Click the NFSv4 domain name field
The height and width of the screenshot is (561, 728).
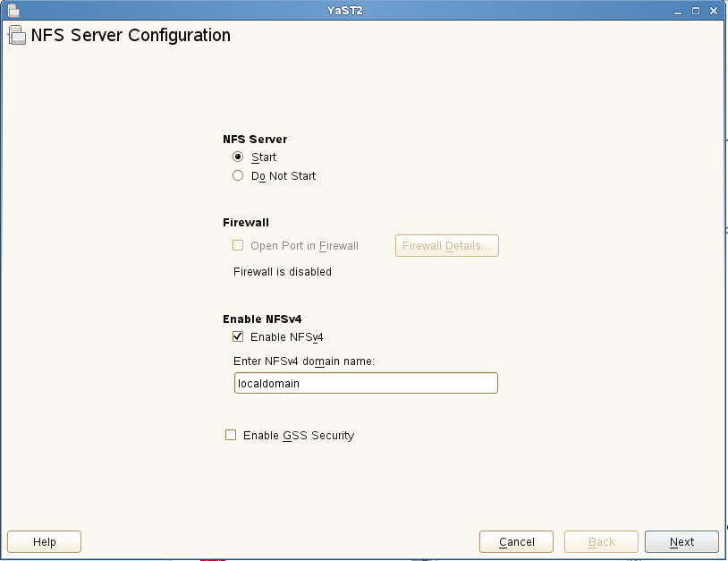coord(366,383)
